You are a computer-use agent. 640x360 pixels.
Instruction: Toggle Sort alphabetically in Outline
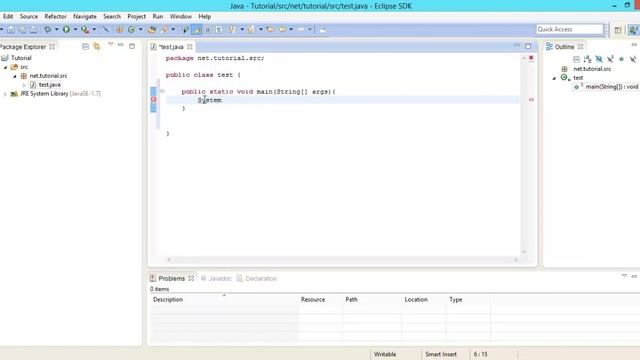click(587, 59)
